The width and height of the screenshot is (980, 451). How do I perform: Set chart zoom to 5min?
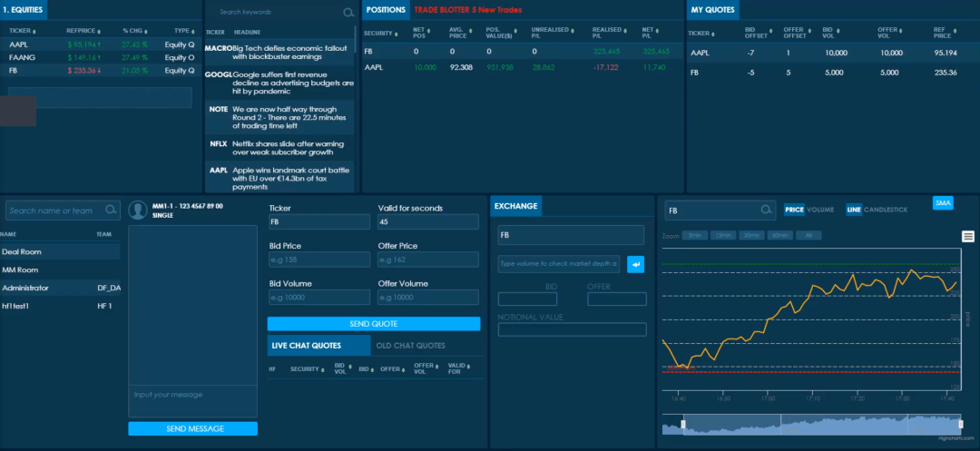tap(695, 236)
